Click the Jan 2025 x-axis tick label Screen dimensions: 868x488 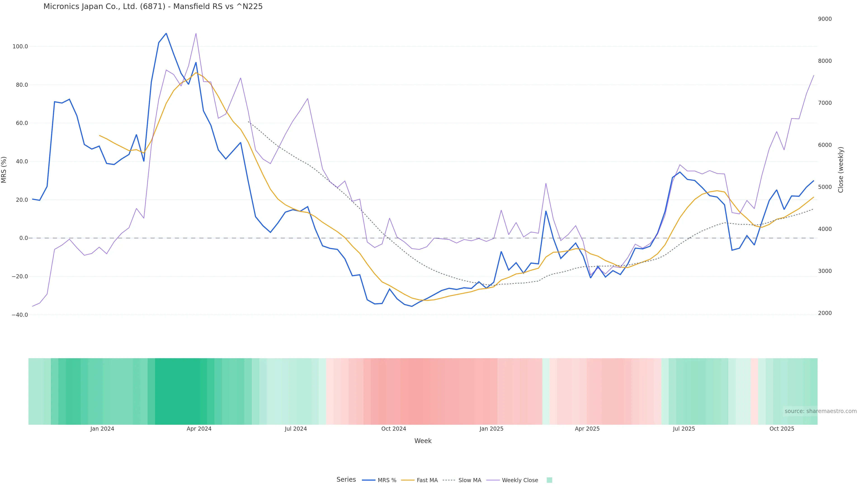[x=491, y=429]
